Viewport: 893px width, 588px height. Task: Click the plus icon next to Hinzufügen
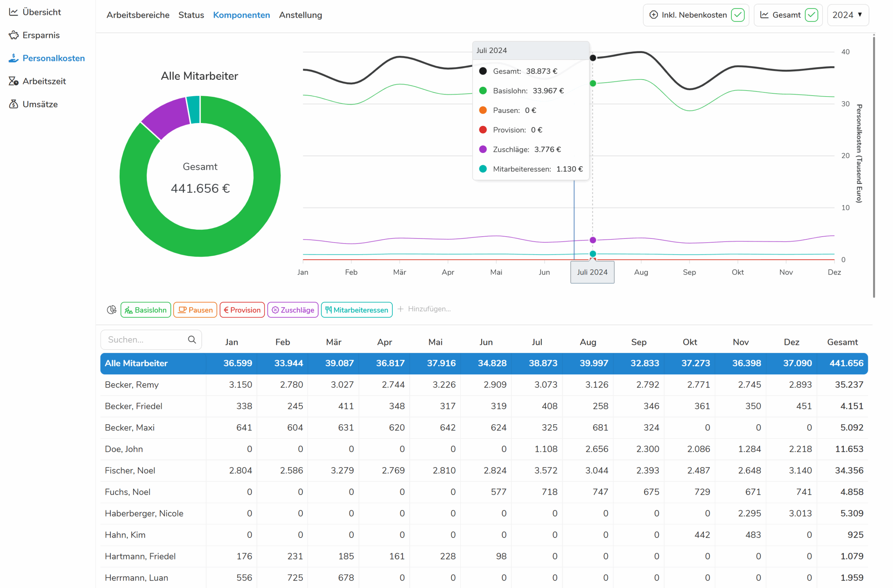tap(400, 309)
